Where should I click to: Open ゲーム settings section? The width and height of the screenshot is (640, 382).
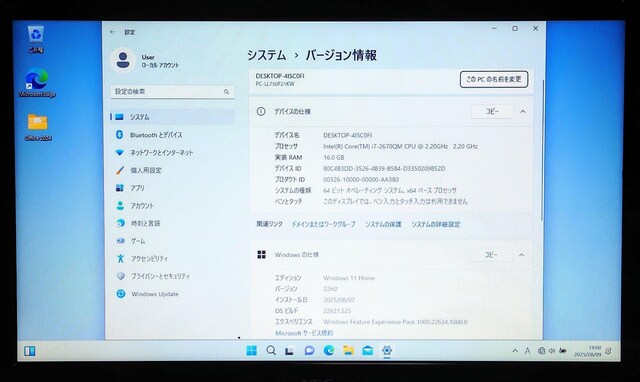[x=172, y=241]
